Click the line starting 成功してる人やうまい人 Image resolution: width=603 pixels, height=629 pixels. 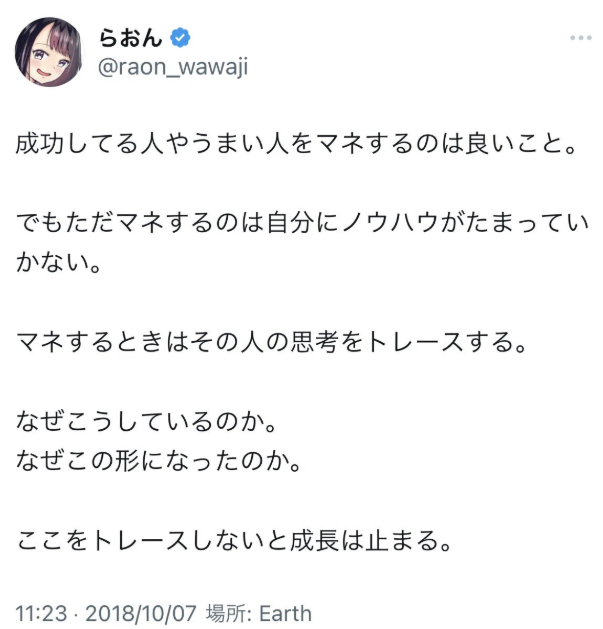pos(298,146)
